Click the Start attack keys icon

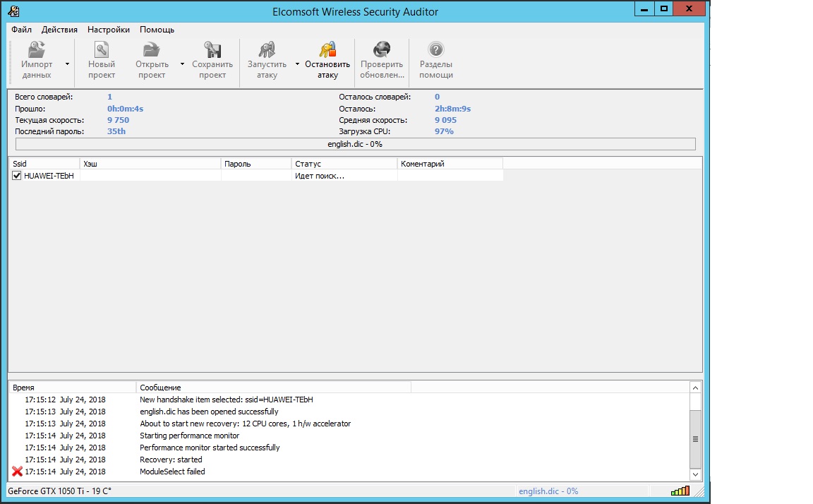click(x=267, y=50)
